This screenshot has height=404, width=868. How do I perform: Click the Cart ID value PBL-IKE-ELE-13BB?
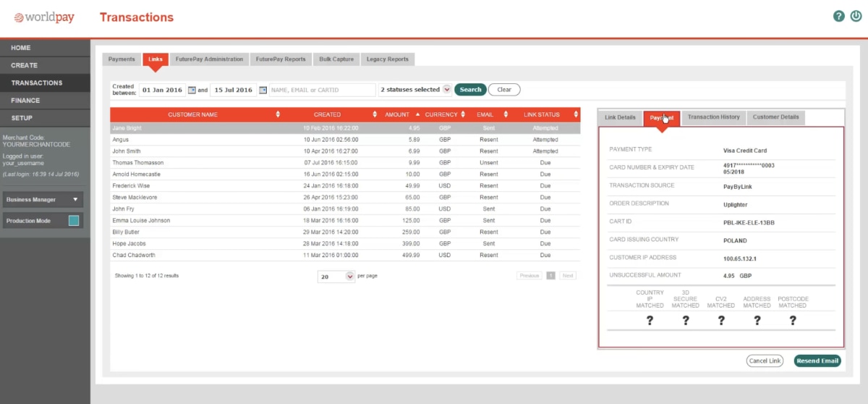[x=749, y=223]
